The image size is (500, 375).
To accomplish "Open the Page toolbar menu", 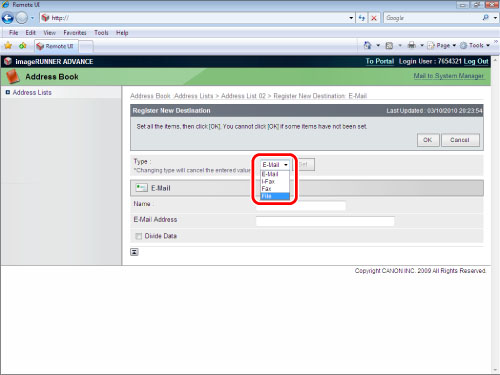I will 442,45.
